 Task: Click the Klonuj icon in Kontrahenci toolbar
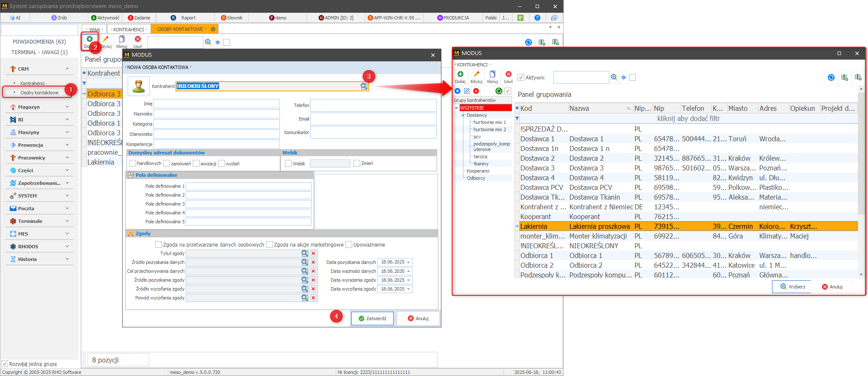492,75
